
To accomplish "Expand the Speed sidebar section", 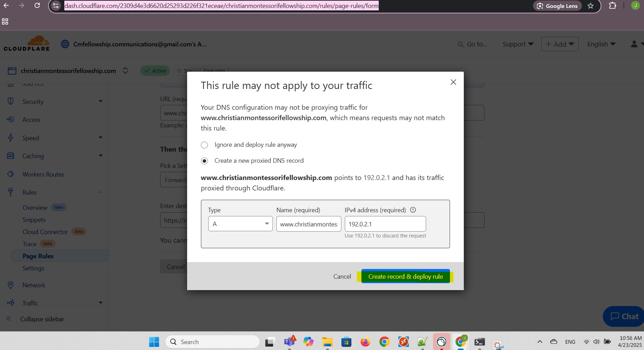I will click(x=101, y=138).
